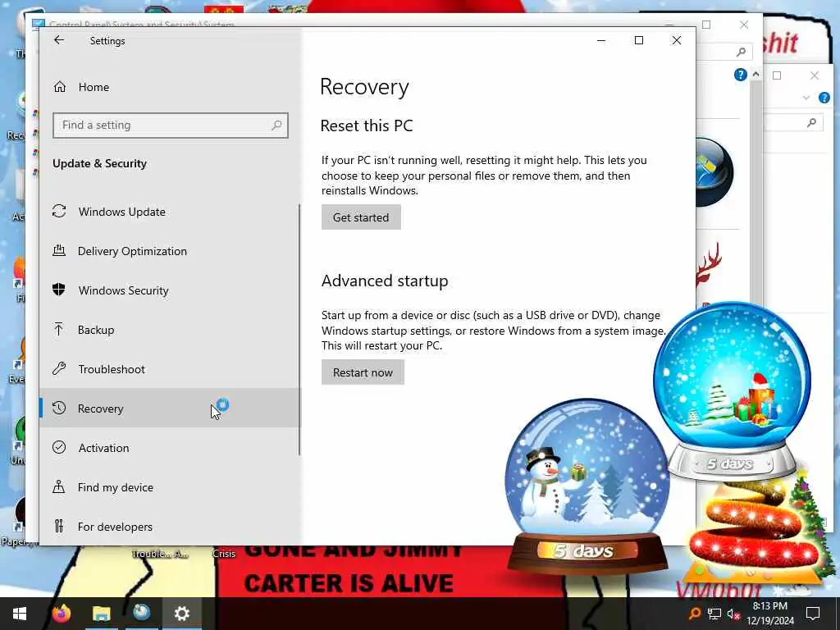
Task: Open For developers settings
Action: [x=169, y=527]
